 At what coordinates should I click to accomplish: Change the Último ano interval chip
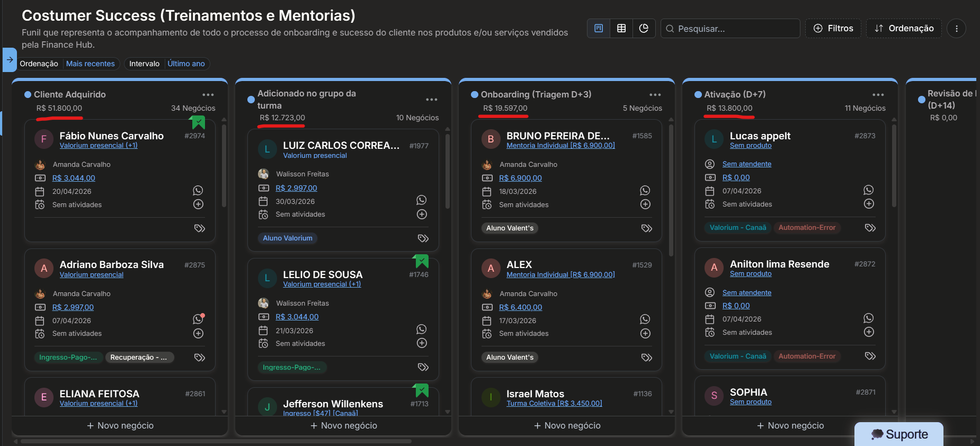(x=186, y=64)
